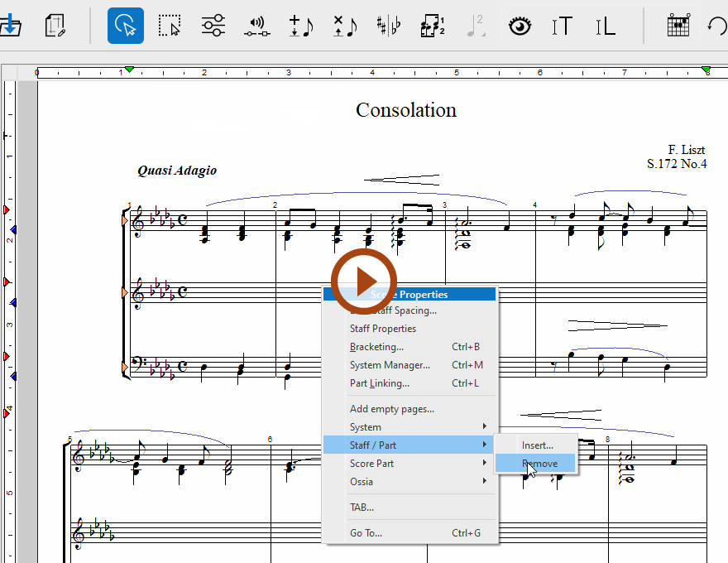Viewport: 728px width, 563px height.
Task: Click measure number 2 above first system
Action: click(x=275, y=205)
